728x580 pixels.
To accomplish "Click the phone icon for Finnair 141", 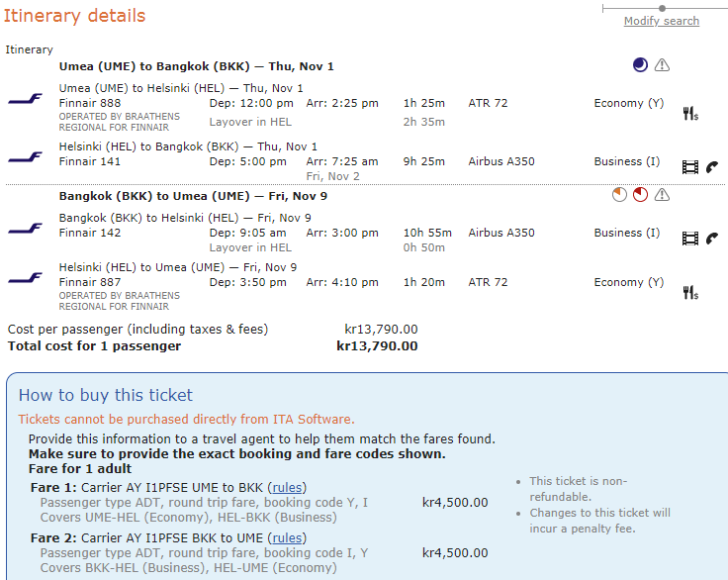I will (712, 167).
